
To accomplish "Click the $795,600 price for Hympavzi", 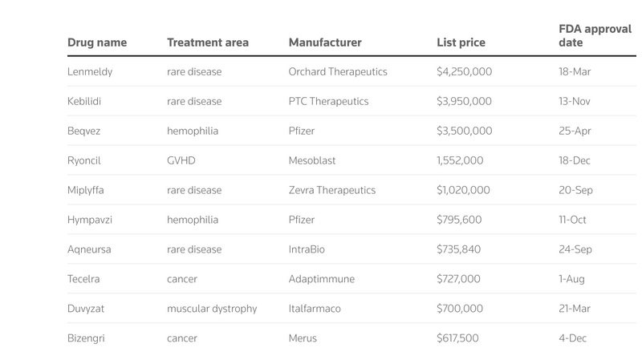I will pos(459,220).
